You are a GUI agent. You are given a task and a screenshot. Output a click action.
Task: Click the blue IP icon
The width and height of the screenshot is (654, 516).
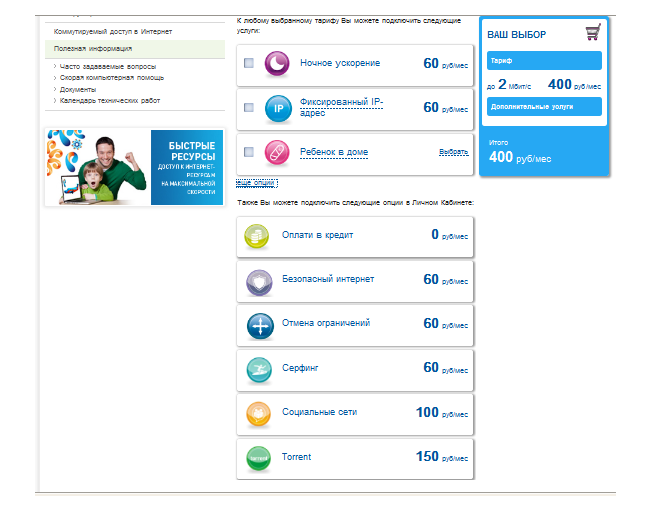tap(277, 108)
